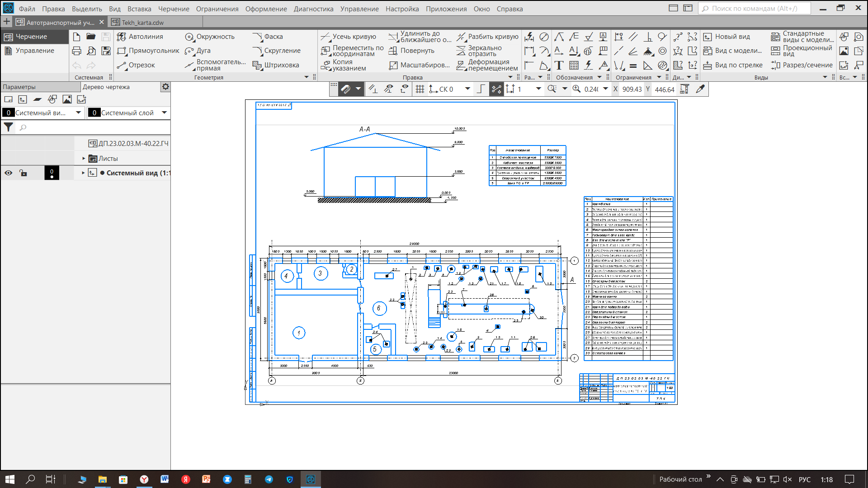Click the Повернуть rotate tool

(x=412, y=51)
